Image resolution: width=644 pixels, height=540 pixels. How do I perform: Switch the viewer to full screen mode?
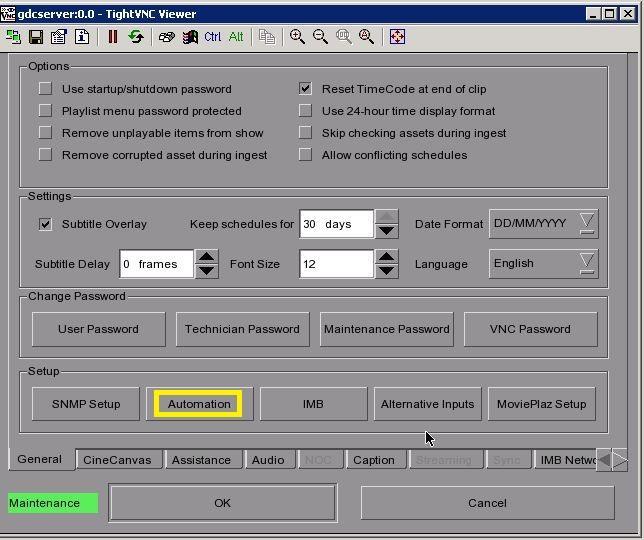tap(397, 37)
